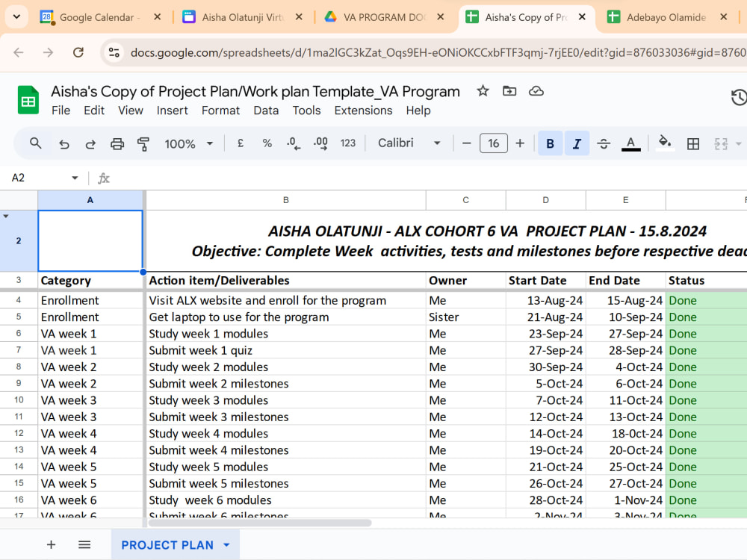Select column A header
Screen dimensions: 747x560
90,200
